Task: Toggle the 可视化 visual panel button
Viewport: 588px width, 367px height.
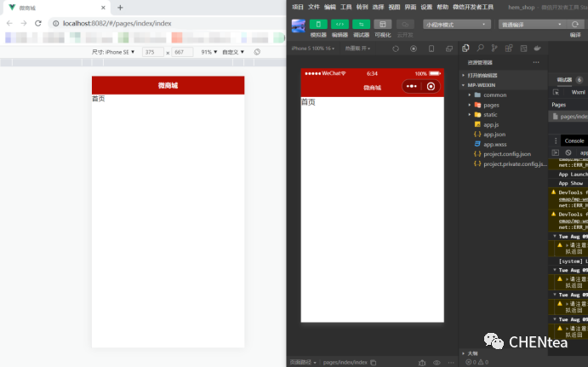Action: [x=383, y=25]
